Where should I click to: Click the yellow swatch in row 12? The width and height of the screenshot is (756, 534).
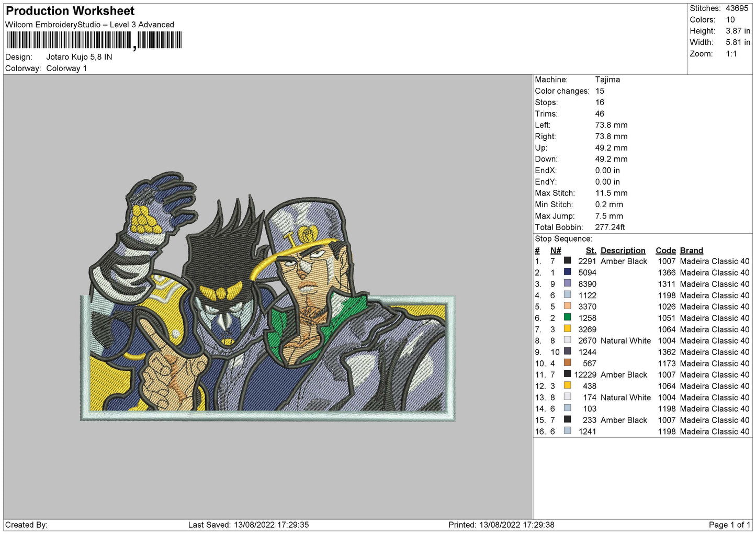pyautogui.click(x=567, y=385)
